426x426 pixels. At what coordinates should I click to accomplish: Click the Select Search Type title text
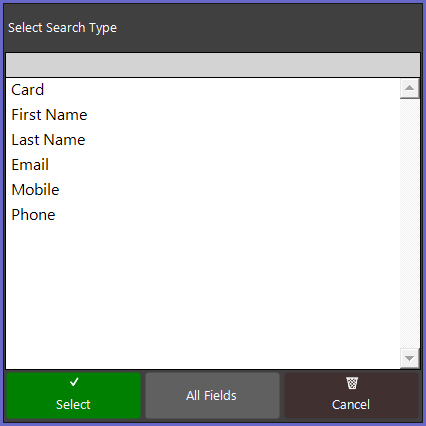(x=62, y=28)
